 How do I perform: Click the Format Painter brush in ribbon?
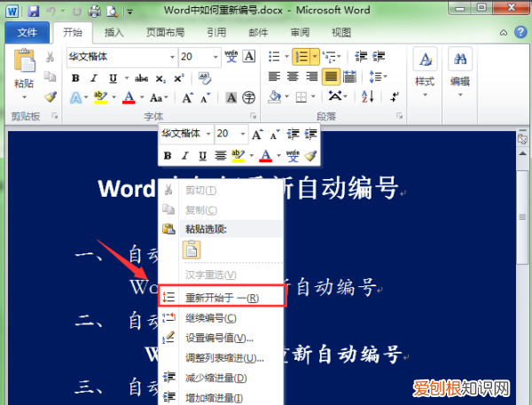pos(51,97)
